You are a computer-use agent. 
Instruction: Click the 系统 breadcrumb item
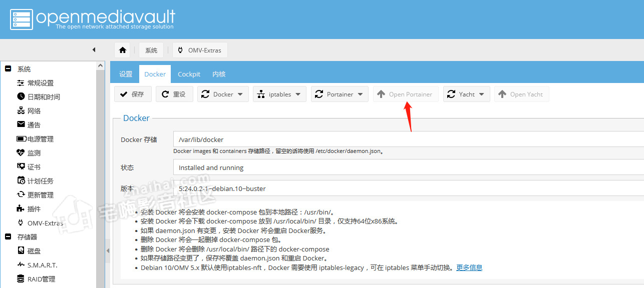tap(151, 50)
